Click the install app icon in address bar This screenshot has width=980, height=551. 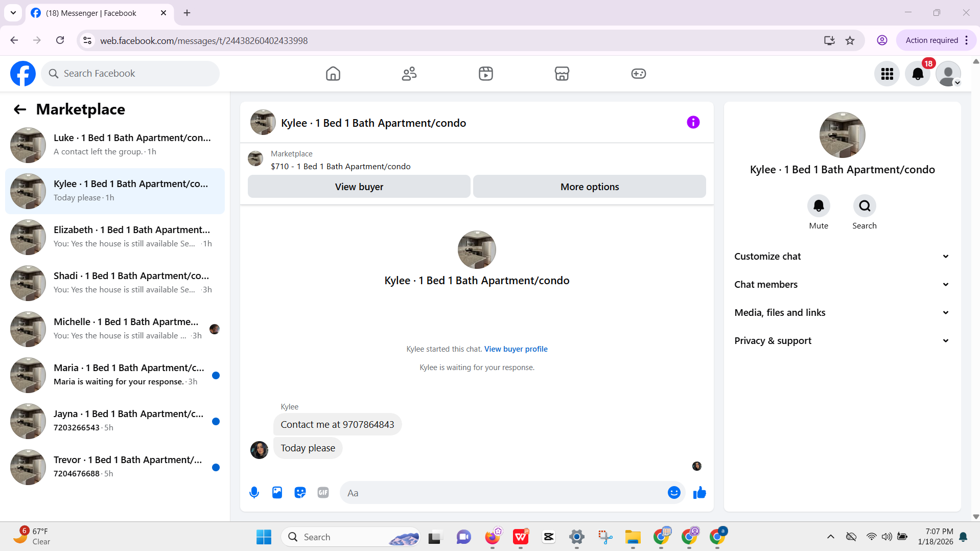coord(829,40)
